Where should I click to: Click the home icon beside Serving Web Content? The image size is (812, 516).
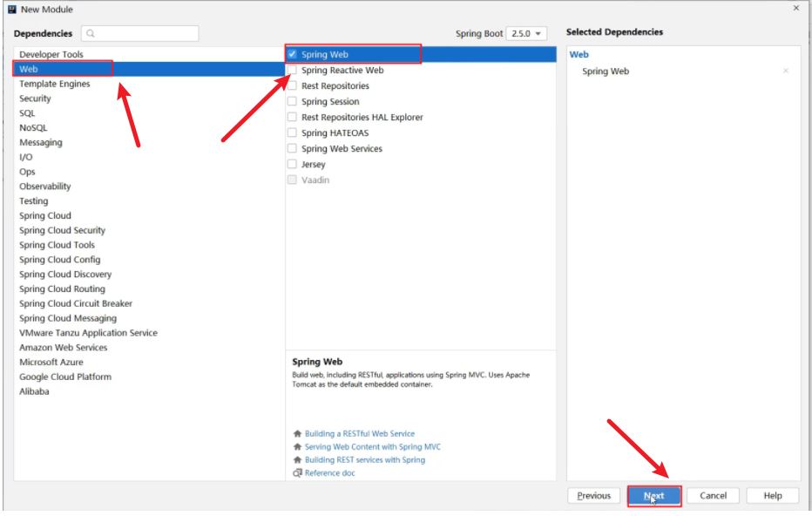pos(297,446)
